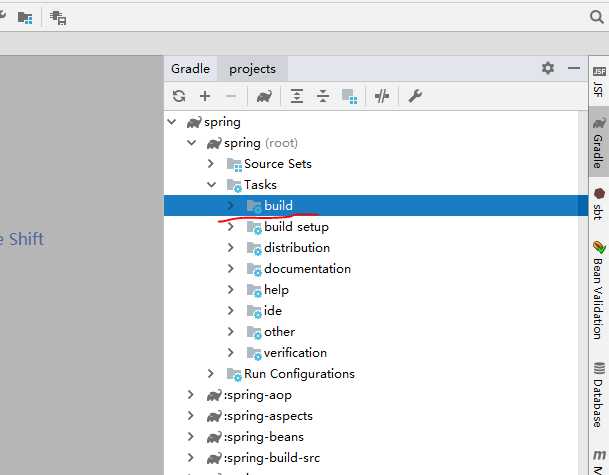Expand the Source Sets node
Image resolution: width=609 pixels, height=475 pixels.
point(211,164)
